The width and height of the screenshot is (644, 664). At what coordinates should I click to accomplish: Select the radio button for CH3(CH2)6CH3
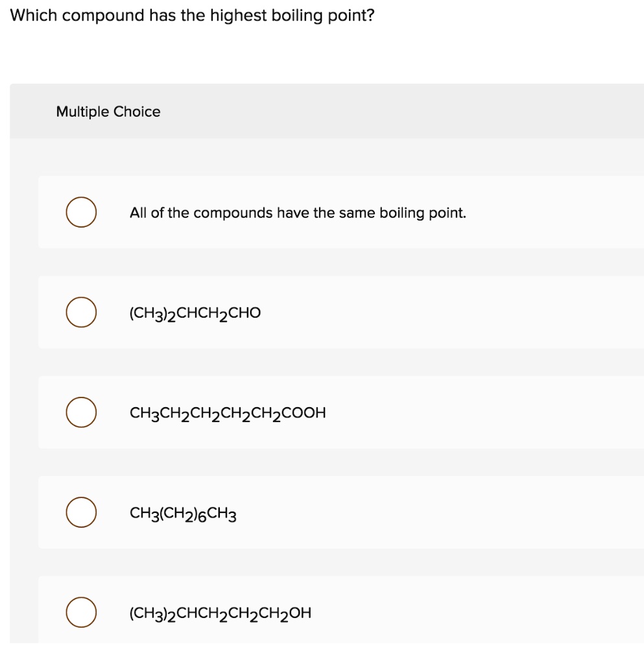(x=81, y=512)
